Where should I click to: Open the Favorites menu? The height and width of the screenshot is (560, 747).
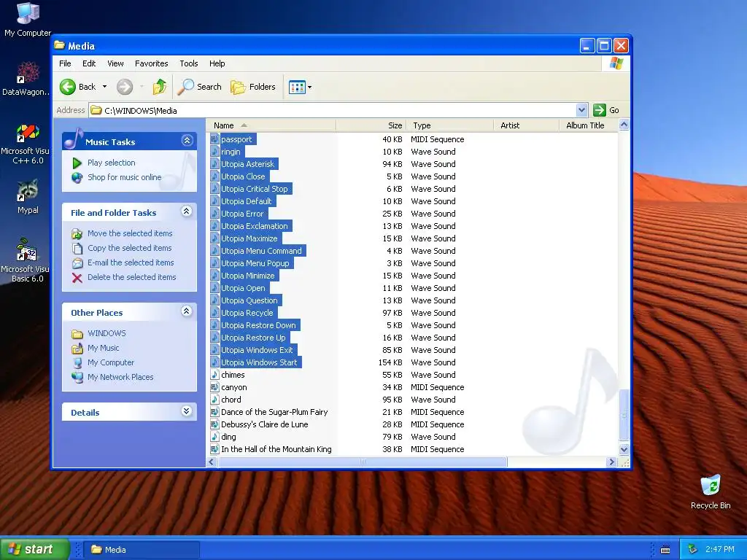pos(152,63)
